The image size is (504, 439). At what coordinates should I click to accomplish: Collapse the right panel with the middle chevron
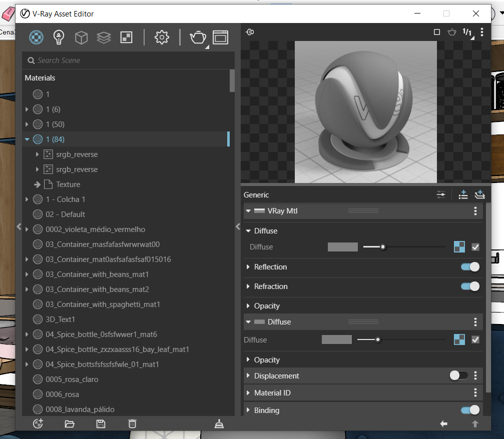tap(238, 226)
